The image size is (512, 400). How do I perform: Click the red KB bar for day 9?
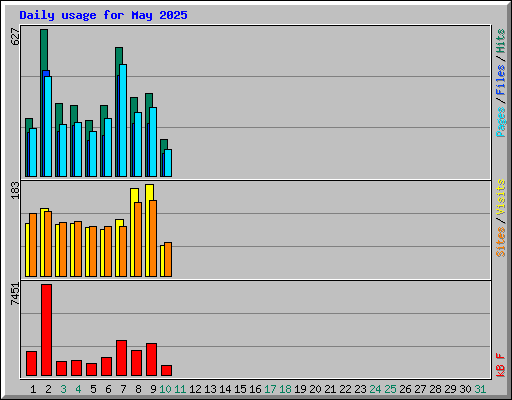(x=152, y=359)
